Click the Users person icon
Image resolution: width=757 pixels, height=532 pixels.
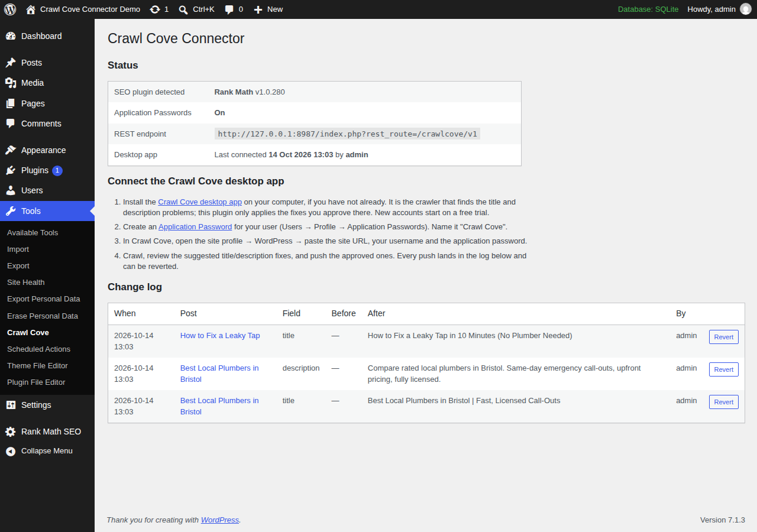11,190
